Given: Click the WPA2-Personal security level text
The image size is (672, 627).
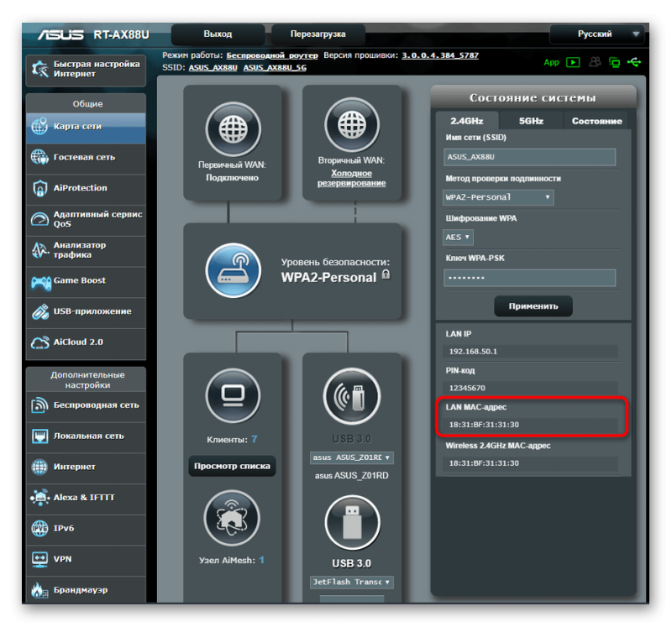Looking at the screenshot, I should pyautogui.click(x=328, y=278).
